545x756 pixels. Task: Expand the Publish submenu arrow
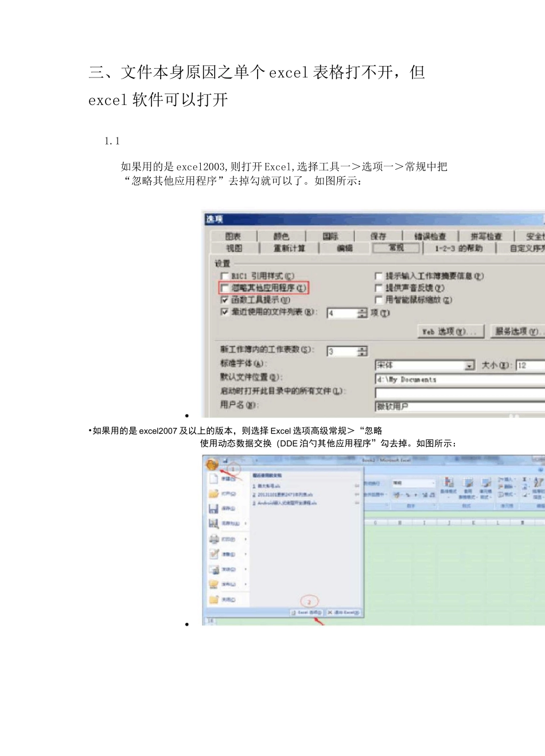(x=246, y=584)
